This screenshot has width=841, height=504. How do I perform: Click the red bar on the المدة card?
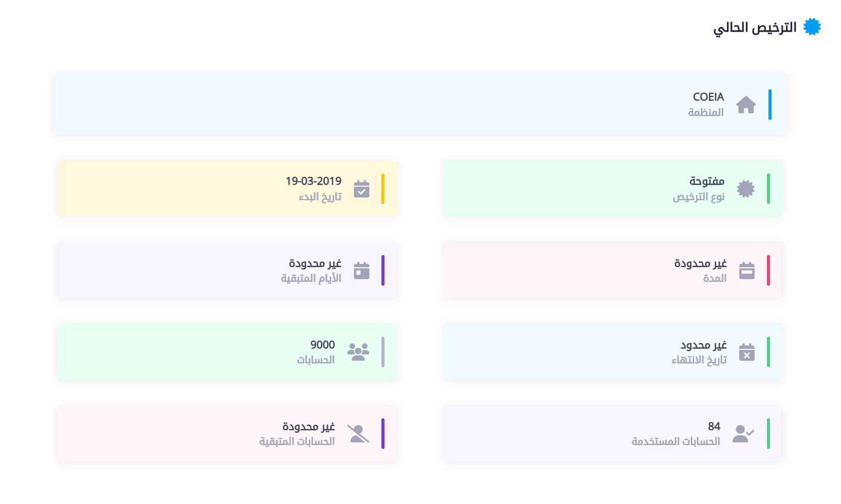pos(768,270)
